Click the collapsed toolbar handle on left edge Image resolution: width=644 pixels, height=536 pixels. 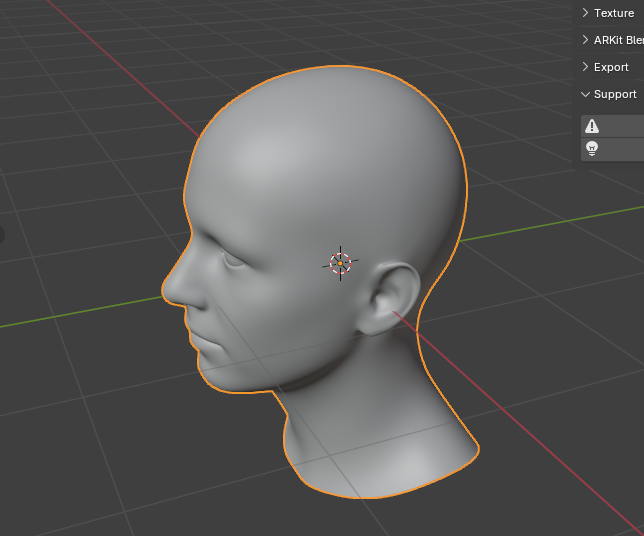[x=2, y=235]
